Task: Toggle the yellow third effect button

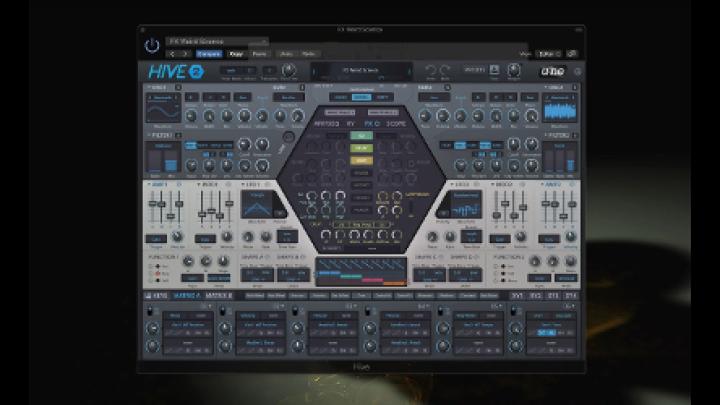Action: click(x=361, y=161)
